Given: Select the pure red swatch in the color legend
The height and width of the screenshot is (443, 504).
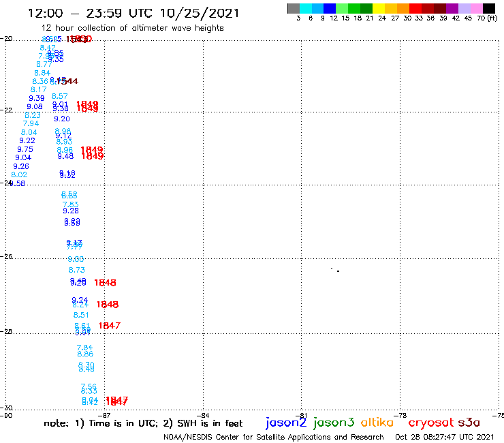Looking at the screenshot, I should [x=415, y=8].
